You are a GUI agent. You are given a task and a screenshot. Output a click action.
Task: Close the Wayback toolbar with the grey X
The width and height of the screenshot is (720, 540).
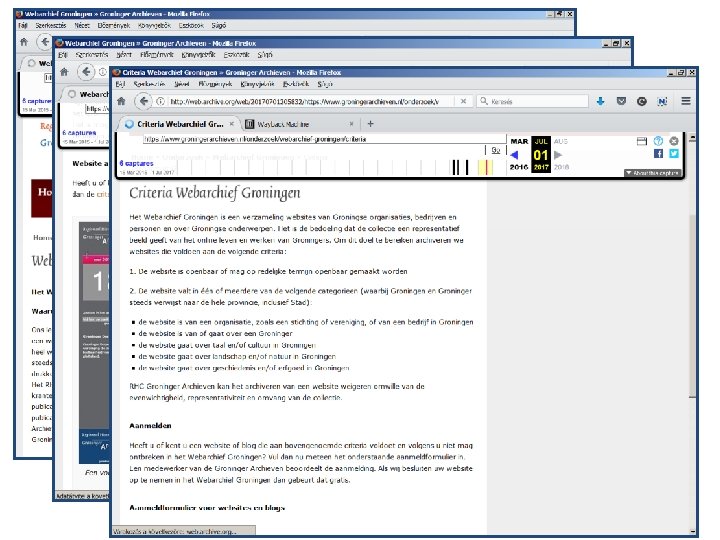[674, 141]
